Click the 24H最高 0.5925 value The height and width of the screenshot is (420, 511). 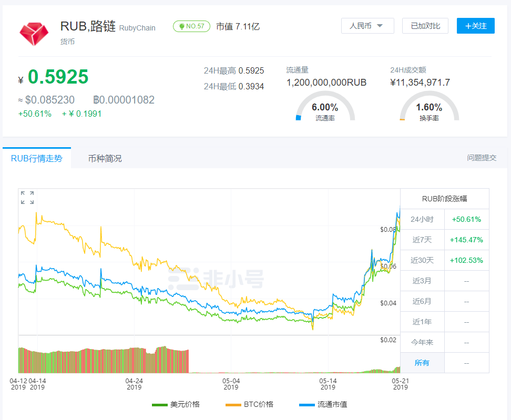click(x=234, y=71)
